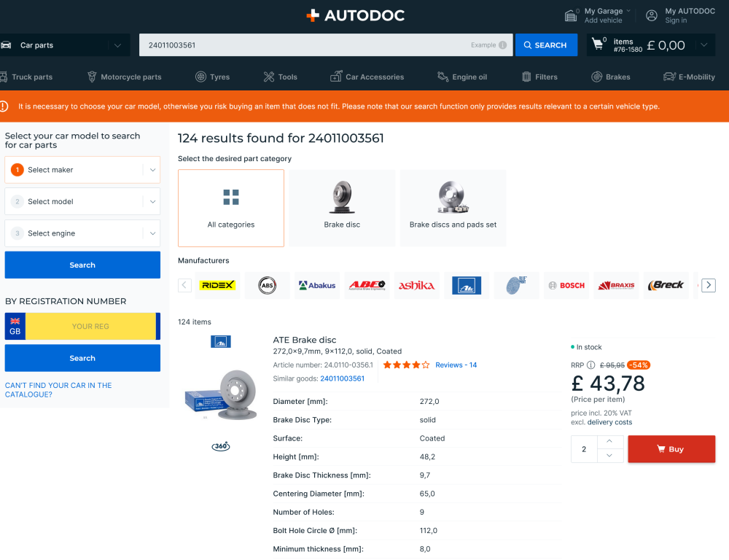Select the ATE manufacturer logo in carousel
The image size is (729, 560).
(x=467, y=285)
